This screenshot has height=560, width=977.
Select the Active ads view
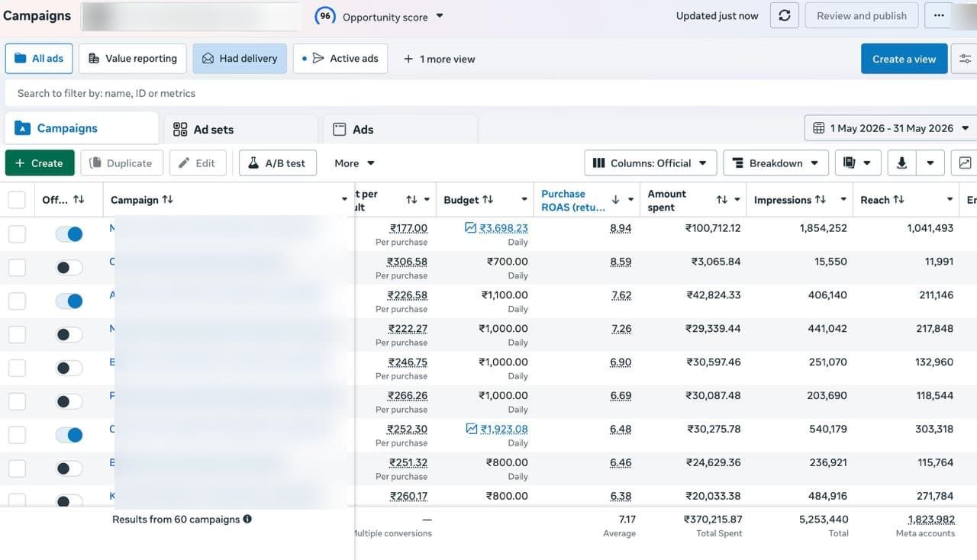[x=340, y=59]
